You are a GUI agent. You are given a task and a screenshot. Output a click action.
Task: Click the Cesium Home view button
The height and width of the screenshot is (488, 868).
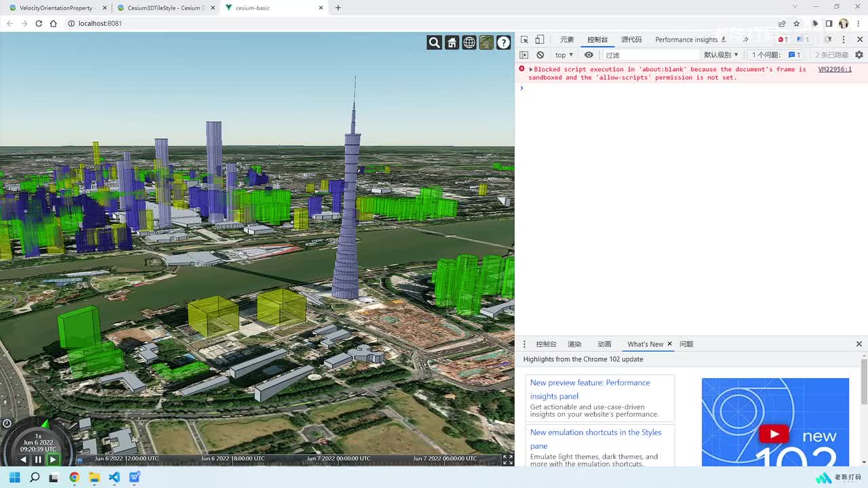(x=452, y=43)
